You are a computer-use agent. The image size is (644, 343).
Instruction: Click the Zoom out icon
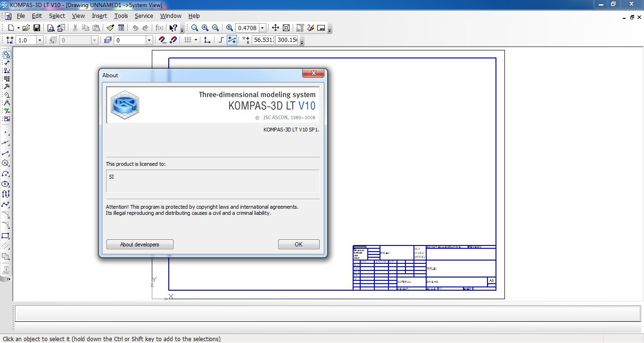pos(215,28)
